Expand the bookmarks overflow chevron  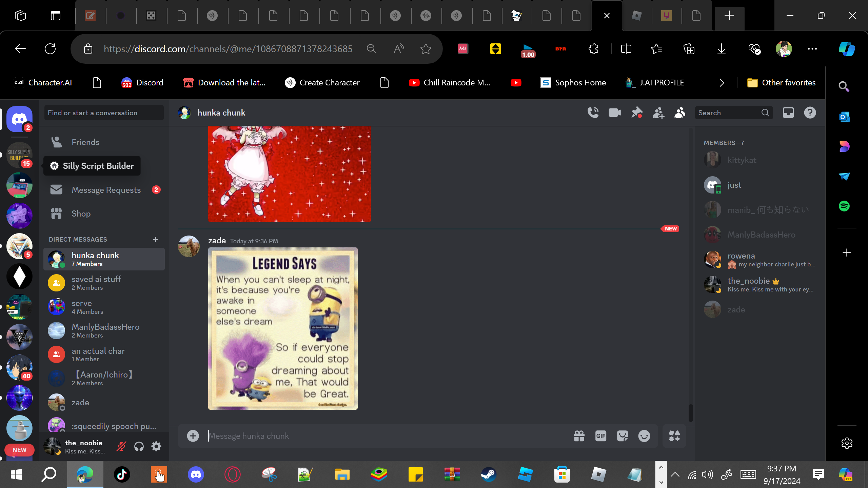pos(722,83)
